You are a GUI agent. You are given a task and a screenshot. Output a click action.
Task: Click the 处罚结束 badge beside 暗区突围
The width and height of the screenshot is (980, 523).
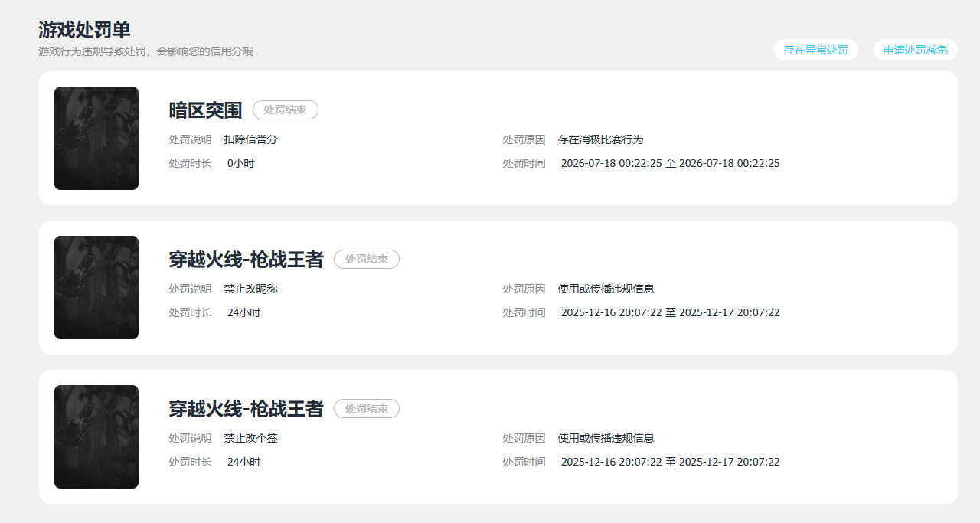point(286,110)
